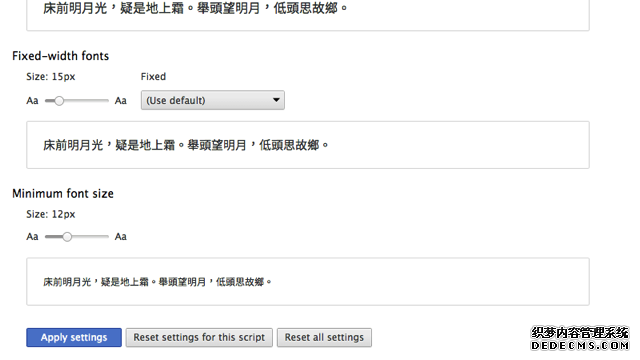640x360 pixels.
Task: Click small Aa icon beside Minimum font slider
Action: [x=32, y=237]
